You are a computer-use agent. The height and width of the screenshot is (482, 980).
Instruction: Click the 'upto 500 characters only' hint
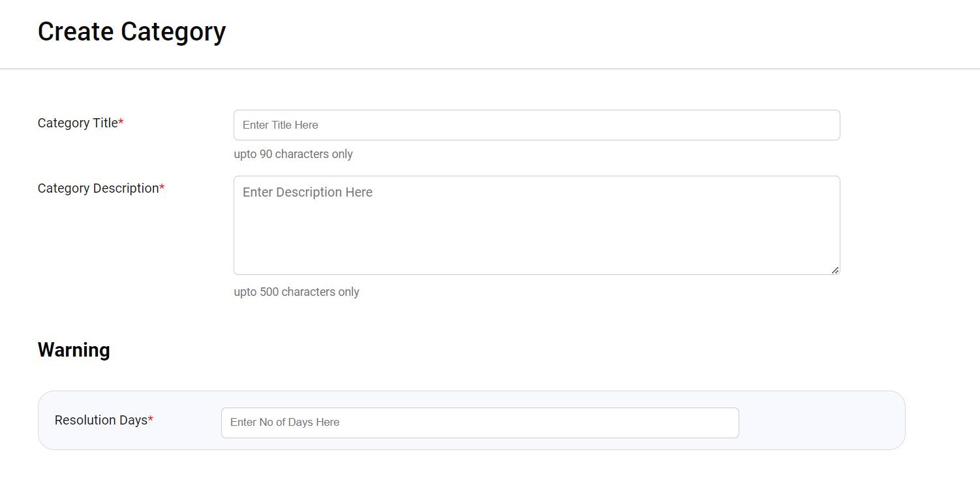pyautogui.click(x=296, y=292)
